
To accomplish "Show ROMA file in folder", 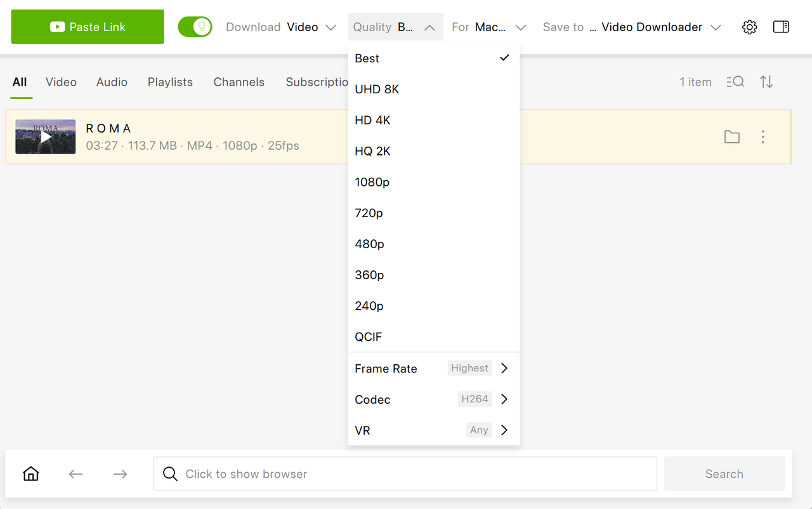I will point(732,137).
